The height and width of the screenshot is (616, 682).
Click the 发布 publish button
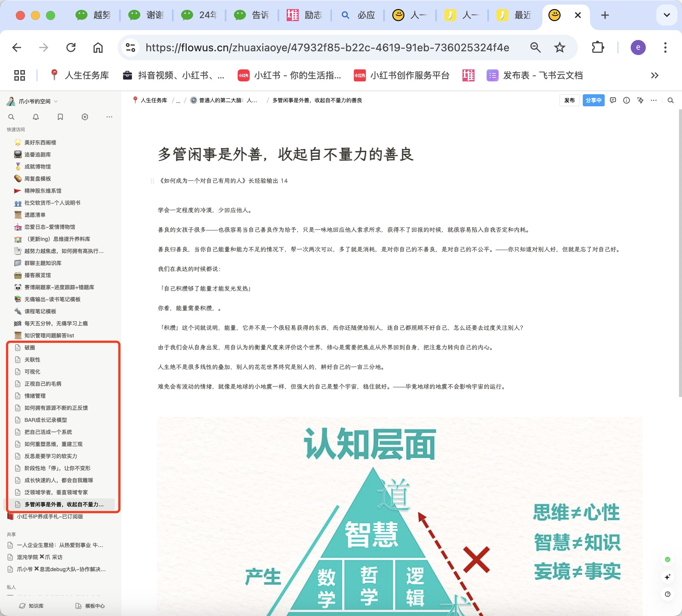click(x=569, y=100)
